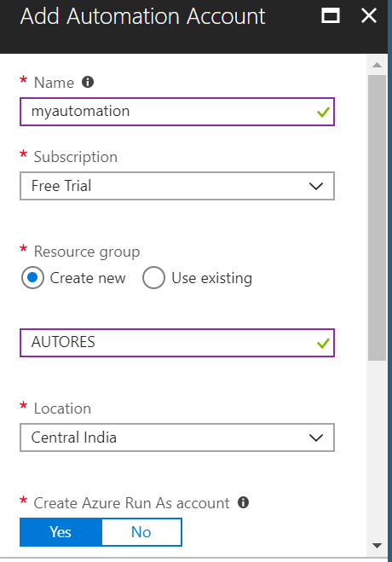Click the green checkmark in the AUTORES field
This screenshot has width=392, height=562.
(323, 344)
